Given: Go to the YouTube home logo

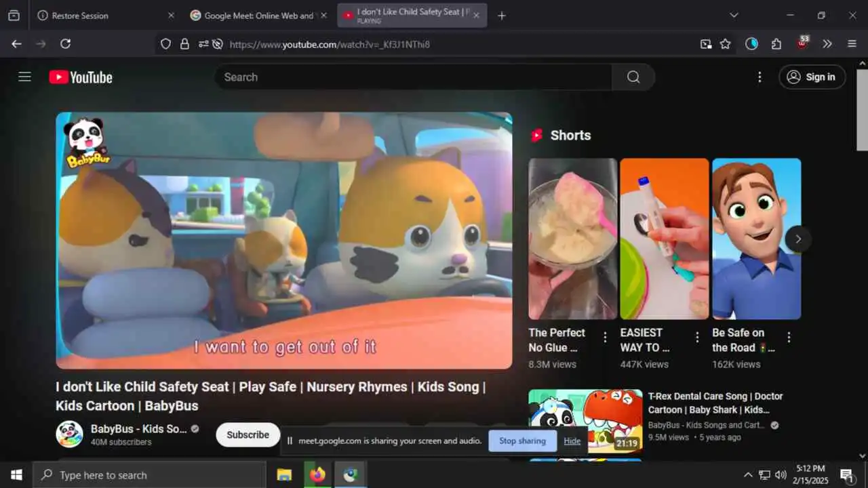Looking at the screenshot, I should click(81, 77).
